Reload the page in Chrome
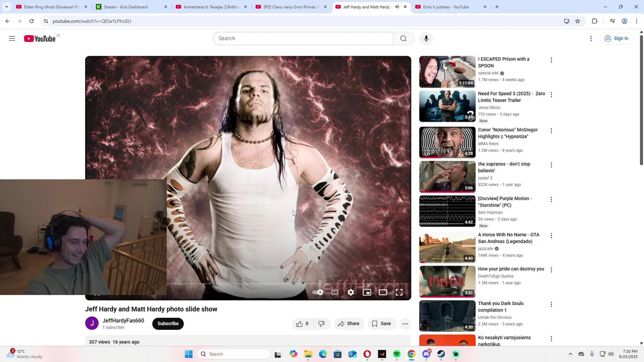644x362 pixels. (x=31, y=21)
